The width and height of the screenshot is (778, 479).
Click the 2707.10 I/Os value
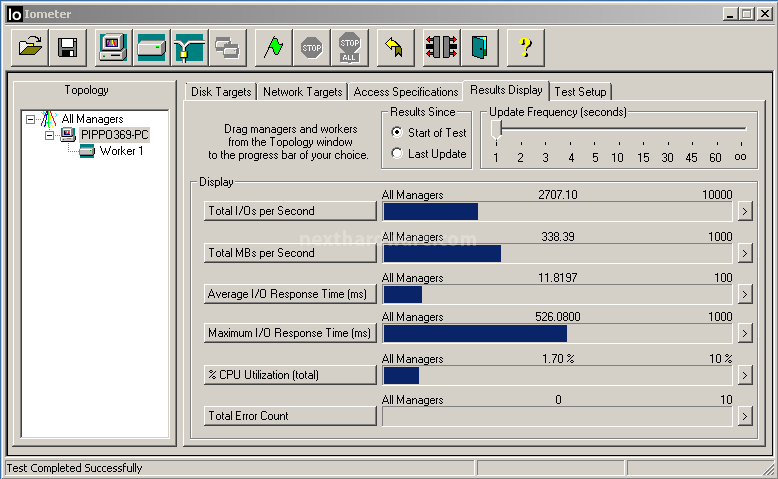(558, 195)
